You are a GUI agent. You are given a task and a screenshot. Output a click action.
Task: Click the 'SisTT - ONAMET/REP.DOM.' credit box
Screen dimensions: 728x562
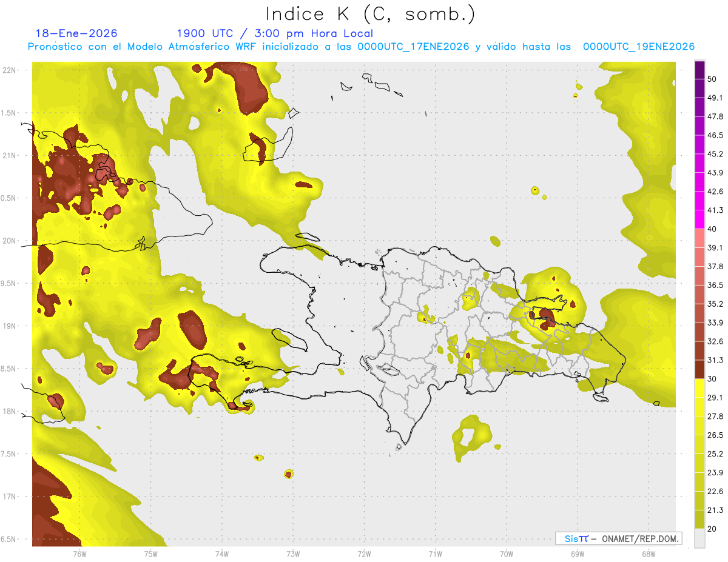618,538
